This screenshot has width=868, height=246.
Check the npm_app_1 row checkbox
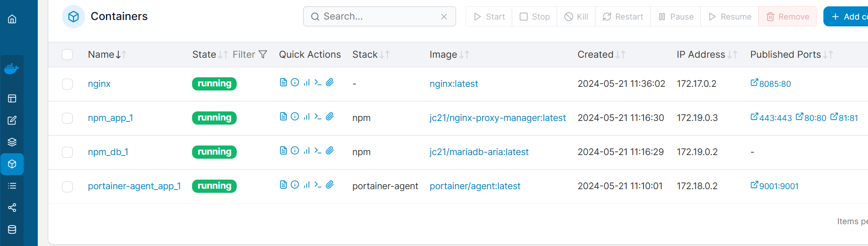[67, 118]
